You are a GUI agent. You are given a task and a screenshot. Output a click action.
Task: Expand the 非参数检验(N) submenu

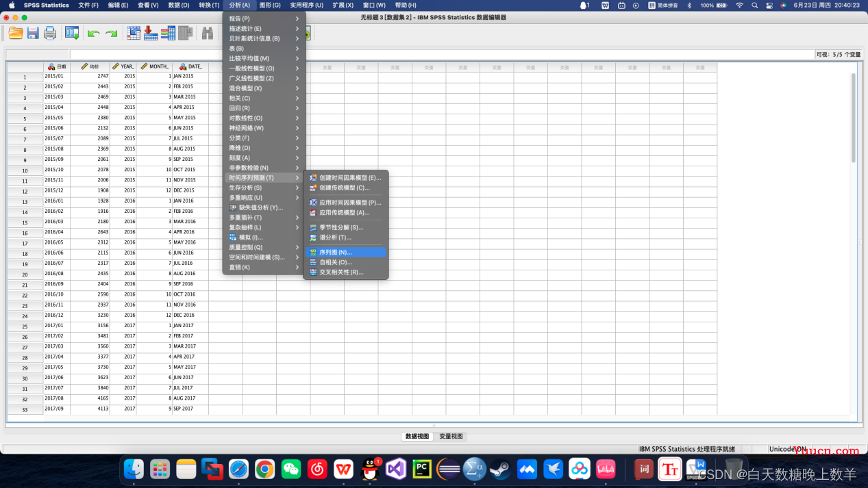pos(264,168)
